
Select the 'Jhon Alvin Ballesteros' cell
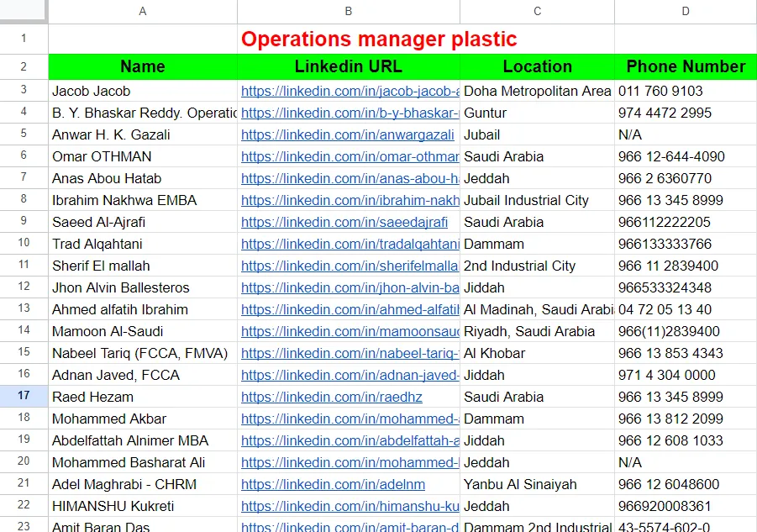(143, 287)
